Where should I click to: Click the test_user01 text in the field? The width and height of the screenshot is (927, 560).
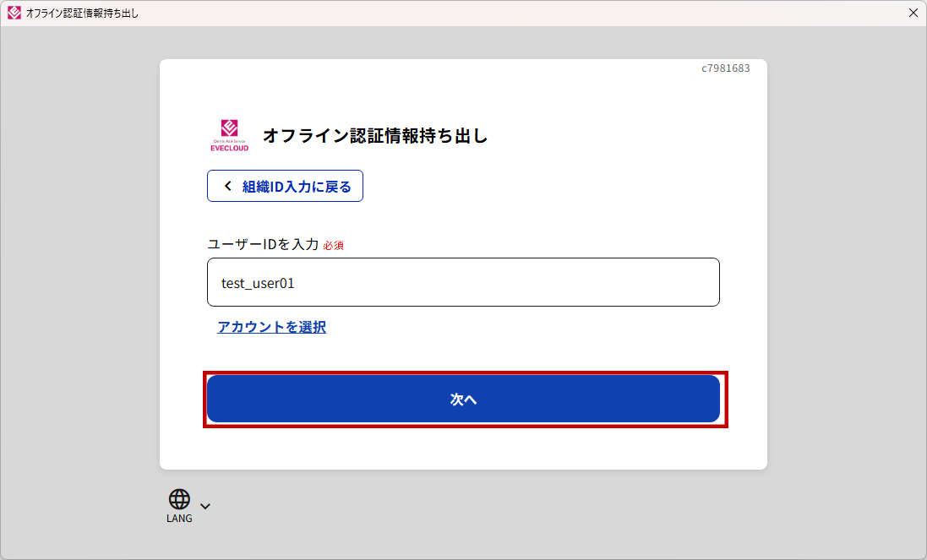[258, 284]
